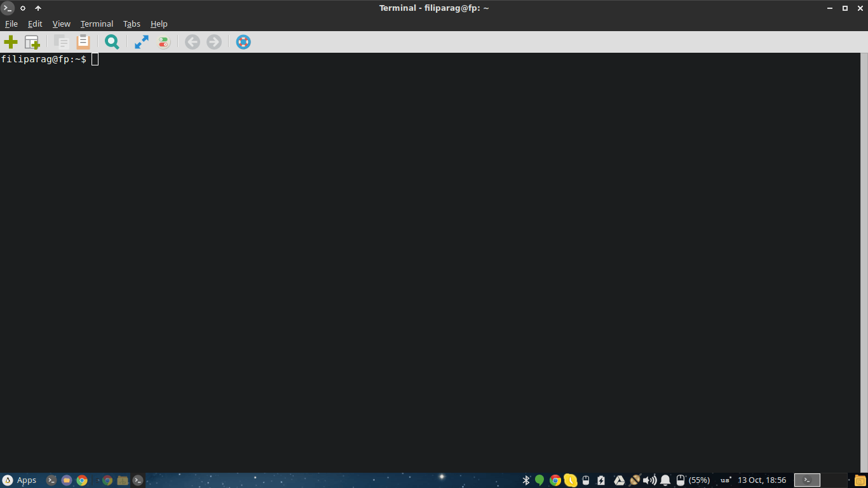Click the stick window circle icon in title bar
868x488 pixels.
click(x=23, y=8)
